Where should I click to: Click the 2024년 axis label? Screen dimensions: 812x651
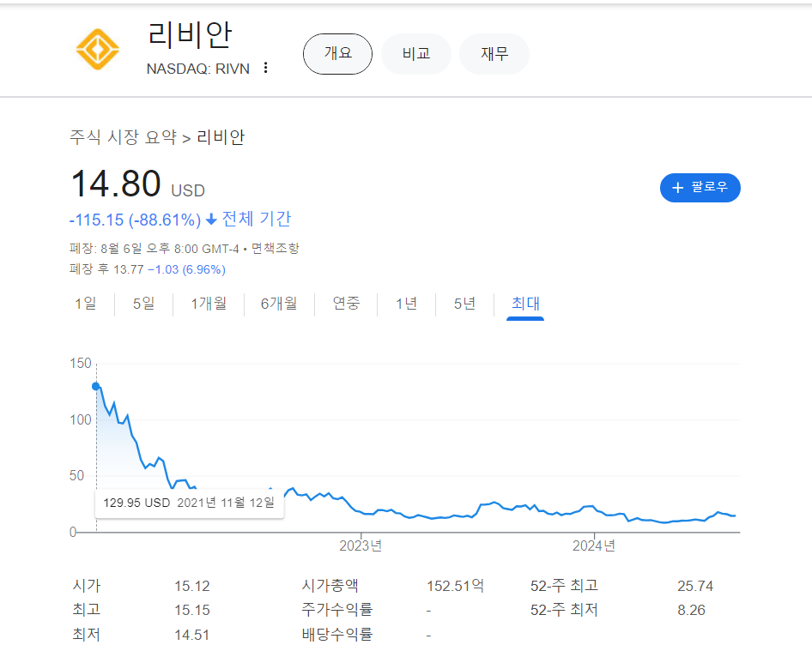click(x=594, y=546)
